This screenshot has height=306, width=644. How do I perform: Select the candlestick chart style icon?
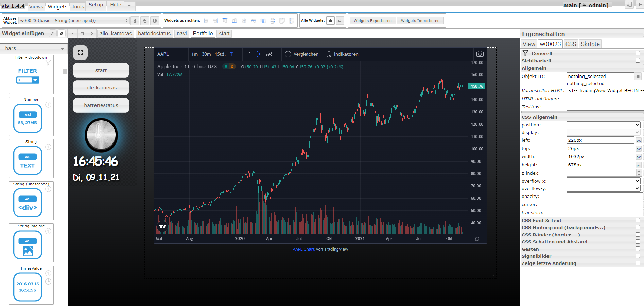[x=259, y=54]
